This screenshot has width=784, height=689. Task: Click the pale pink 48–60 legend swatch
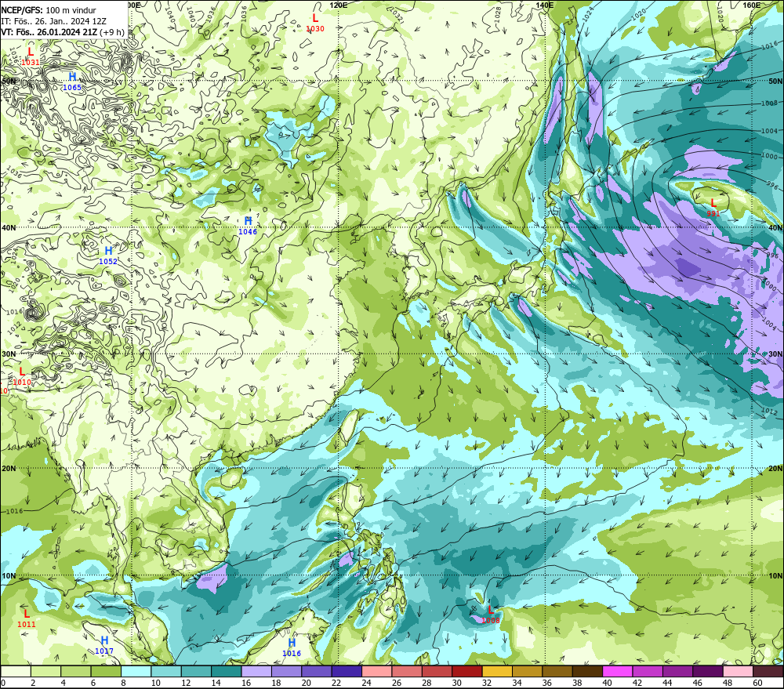coord(738,671)
